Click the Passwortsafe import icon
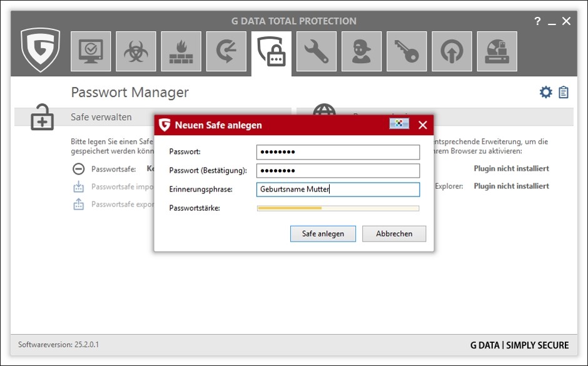Viewport: 588px width, 366px height. click(78, 186)
